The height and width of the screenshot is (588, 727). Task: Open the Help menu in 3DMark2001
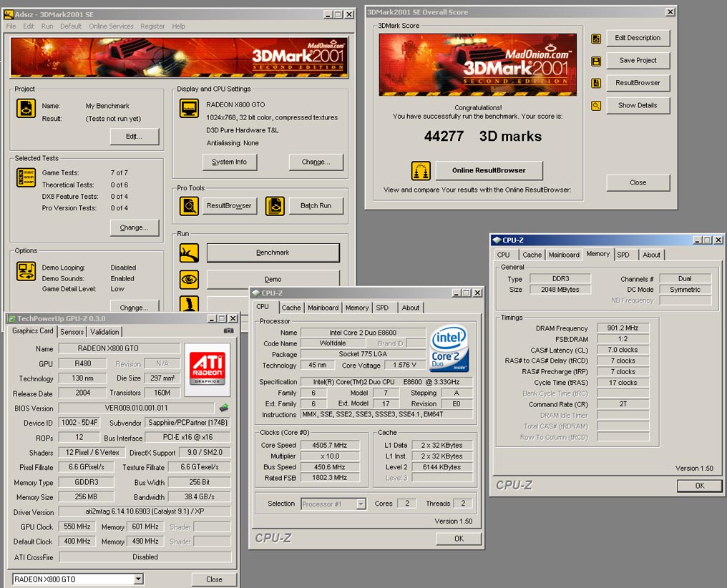[178, 26]
